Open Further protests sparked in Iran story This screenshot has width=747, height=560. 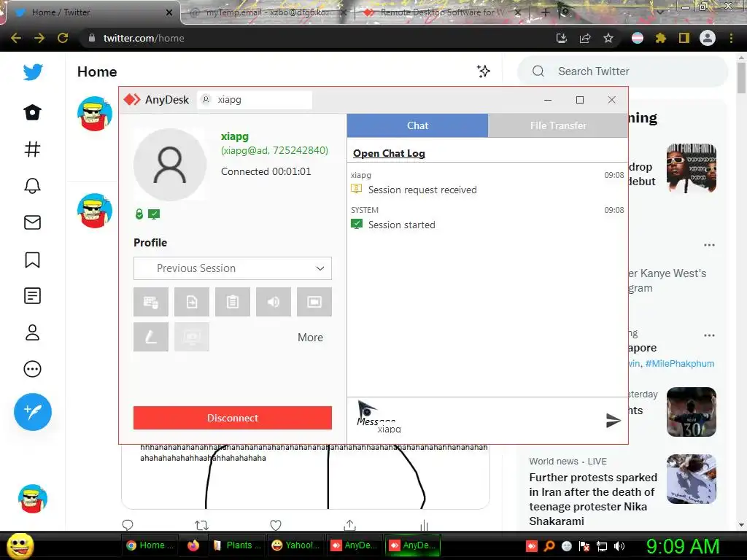point(593,499)
